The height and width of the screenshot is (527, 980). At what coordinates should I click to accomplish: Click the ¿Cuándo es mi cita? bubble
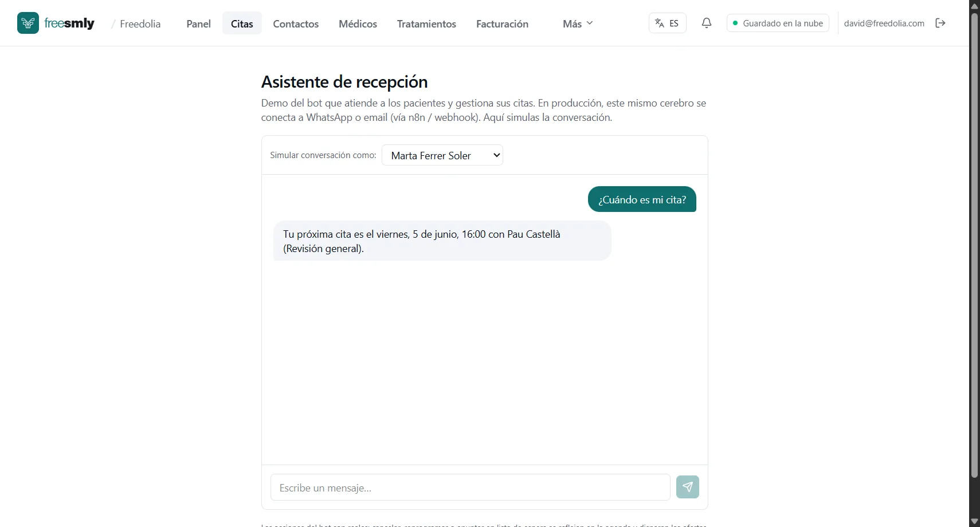[642, 199]
